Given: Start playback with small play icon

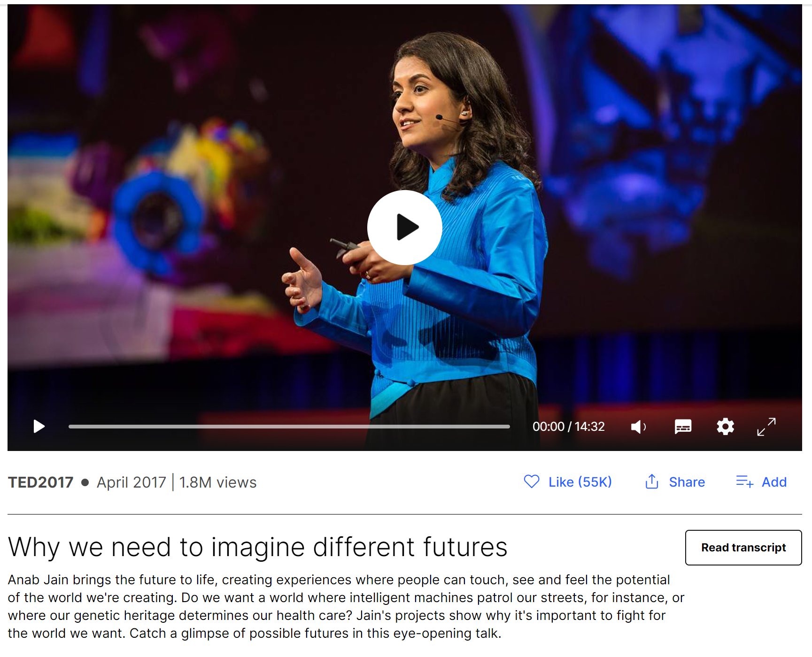Looking at the screenshot, I should coord(39,427).
